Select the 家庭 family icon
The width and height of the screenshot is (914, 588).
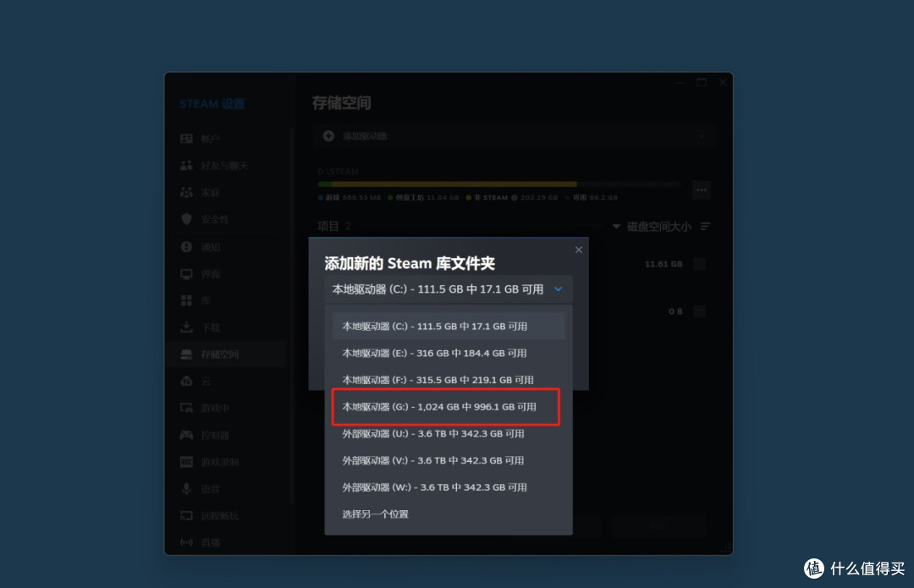(186, 192)
